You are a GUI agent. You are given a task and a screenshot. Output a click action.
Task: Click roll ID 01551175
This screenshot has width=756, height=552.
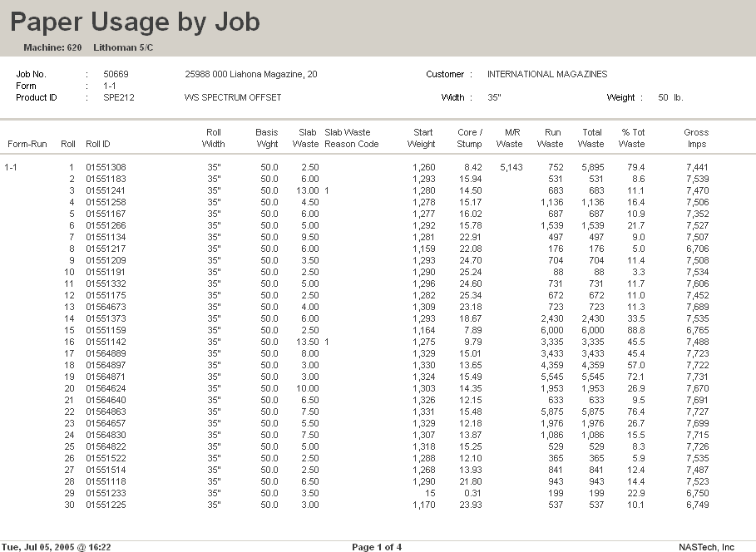coord(106,295)
